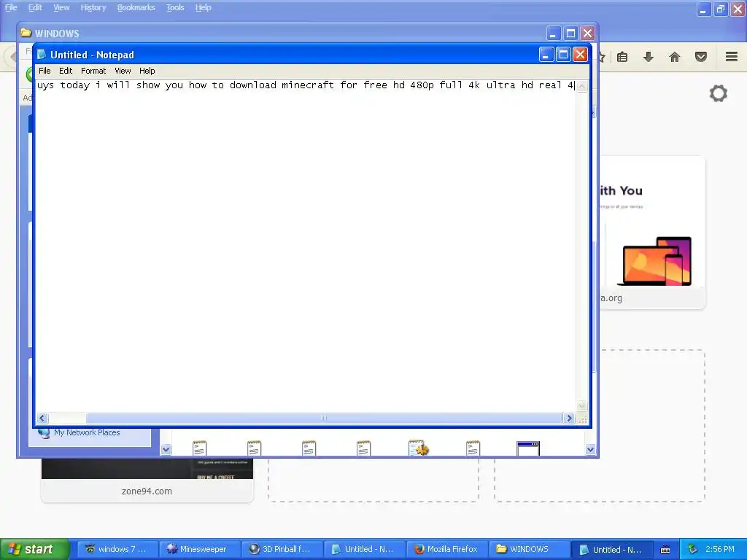Image resolution: width=747 pixels, height=560 pixels.
Task: Open Firefox History menu
Action: tap(93, 7)
